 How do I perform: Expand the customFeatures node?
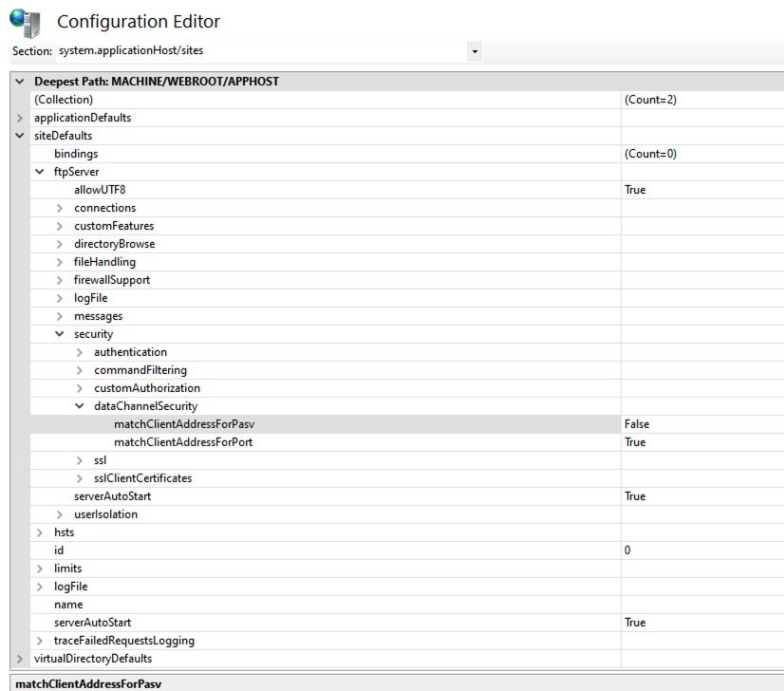point(59,225)
